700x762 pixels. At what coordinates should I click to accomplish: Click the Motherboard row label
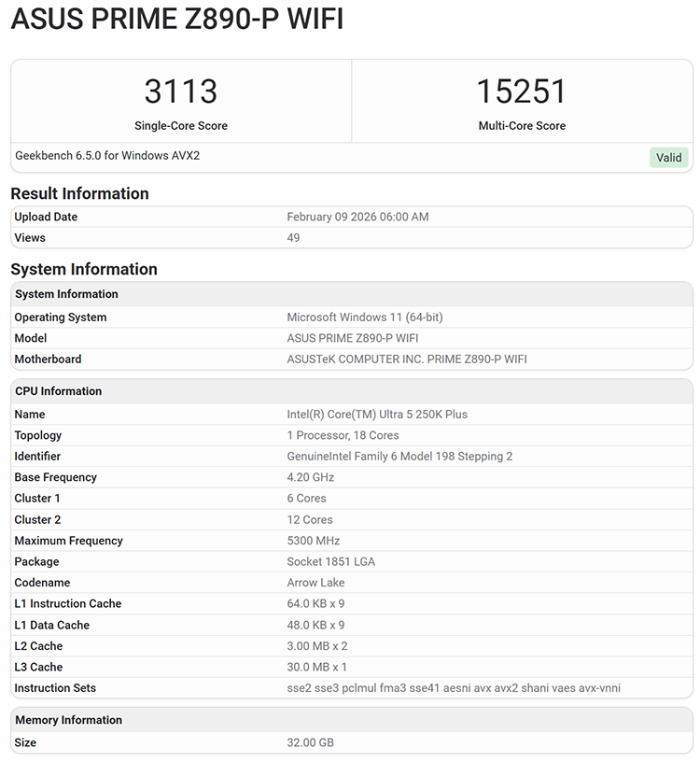48,360
